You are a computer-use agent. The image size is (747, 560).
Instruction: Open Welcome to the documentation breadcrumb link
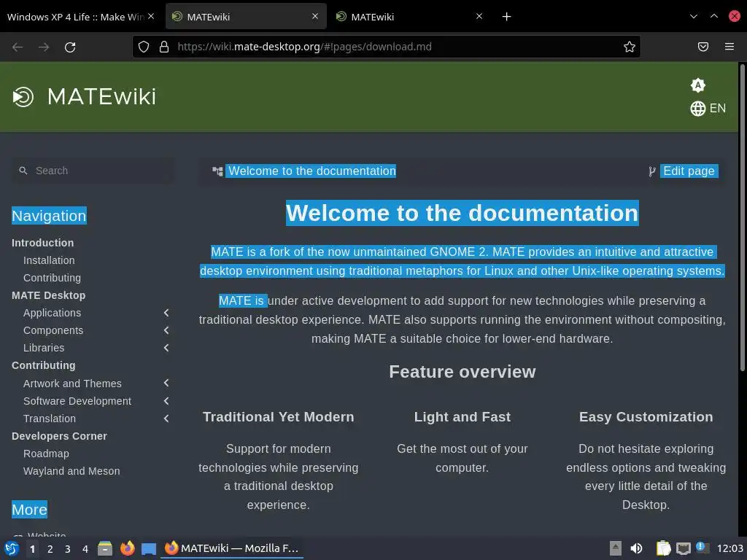coord(312,171)
